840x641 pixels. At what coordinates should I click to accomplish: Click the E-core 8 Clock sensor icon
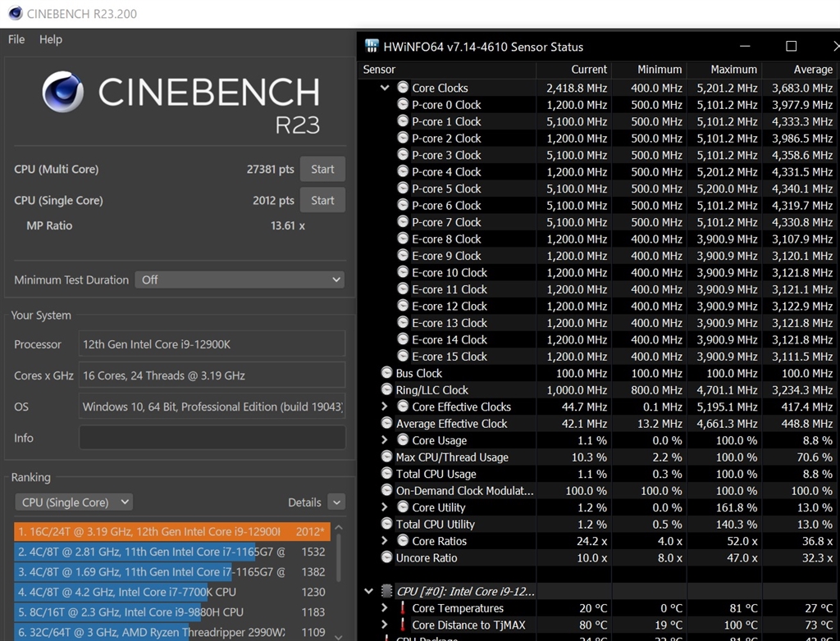(403, 239)
